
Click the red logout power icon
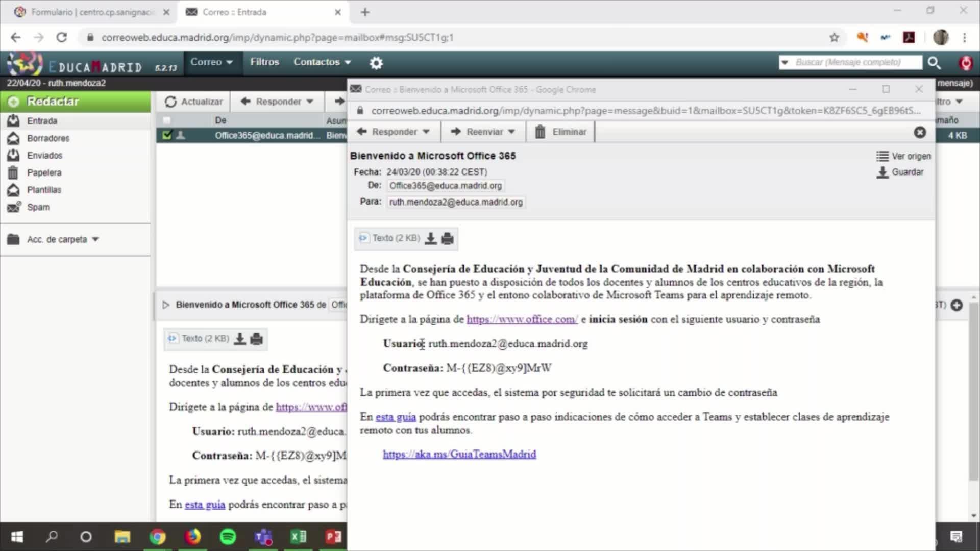point(965,63)
